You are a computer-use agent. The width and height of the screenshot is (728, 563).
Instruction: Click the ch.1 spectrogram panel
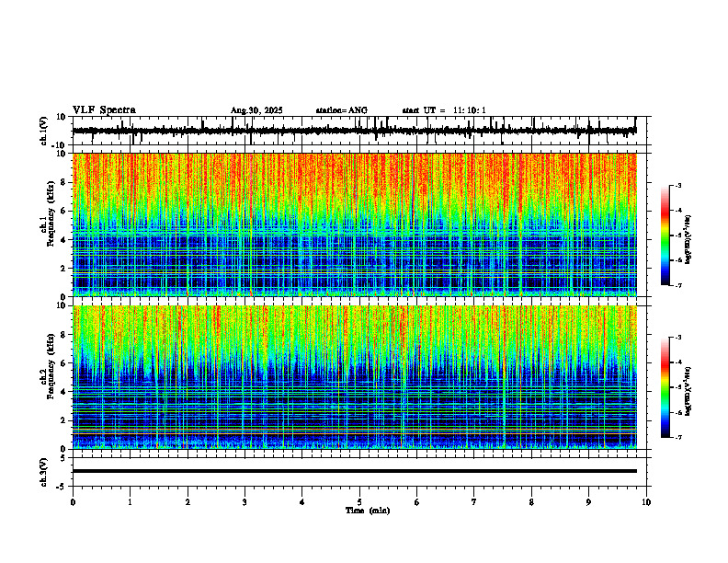pyautogui.click(x=355, y=224)
